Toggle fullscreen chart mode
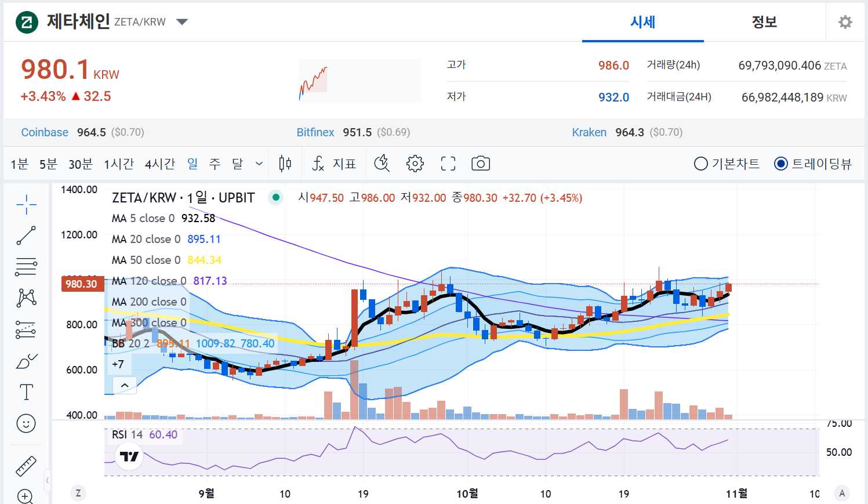 click(448, 164)
